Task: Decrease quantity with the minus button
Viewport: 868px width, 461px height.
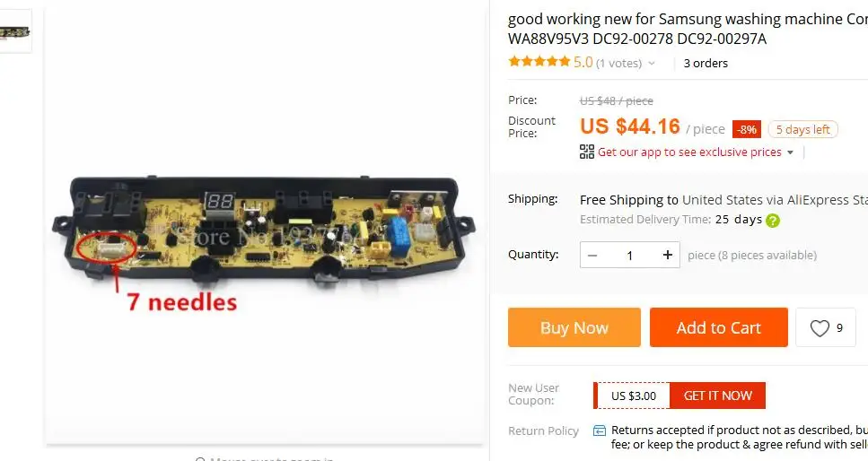Action: pos(592,255)
